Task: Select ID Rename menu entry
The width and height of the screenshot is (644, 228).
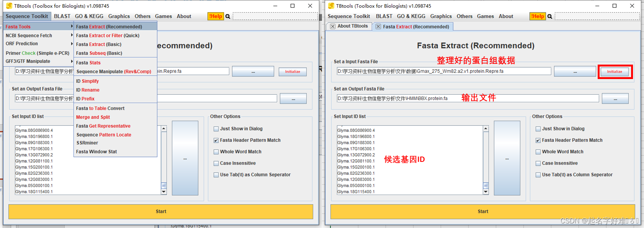Action: pyautogui.click(x=115, y=90)
